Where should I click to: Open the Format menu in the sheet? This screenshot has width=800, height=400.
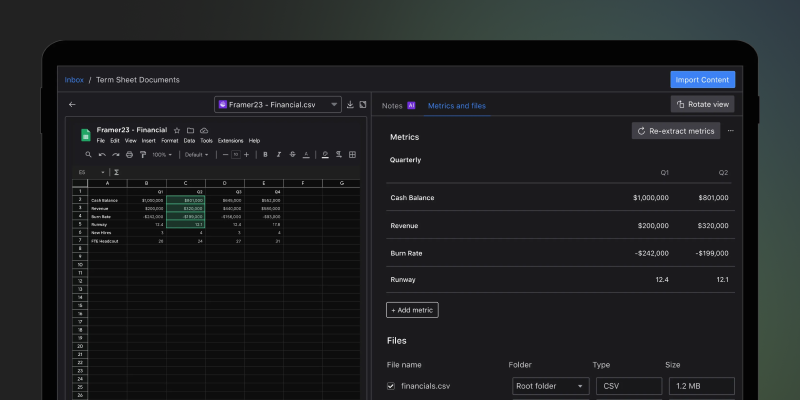click(x=170, y=141)
